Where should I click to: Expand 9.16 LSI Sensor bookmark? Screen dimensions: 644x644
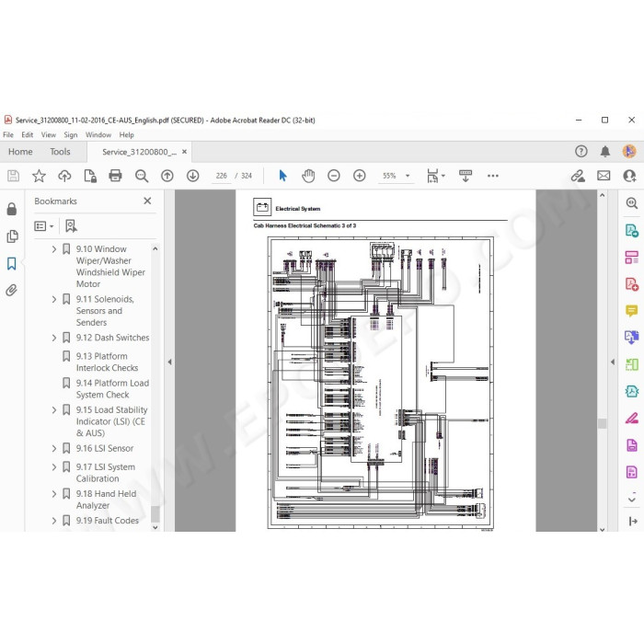click(x=53, y=449)
